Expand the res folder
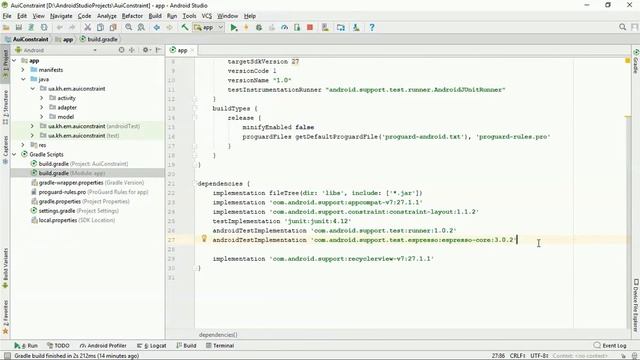 pos(23,145)
